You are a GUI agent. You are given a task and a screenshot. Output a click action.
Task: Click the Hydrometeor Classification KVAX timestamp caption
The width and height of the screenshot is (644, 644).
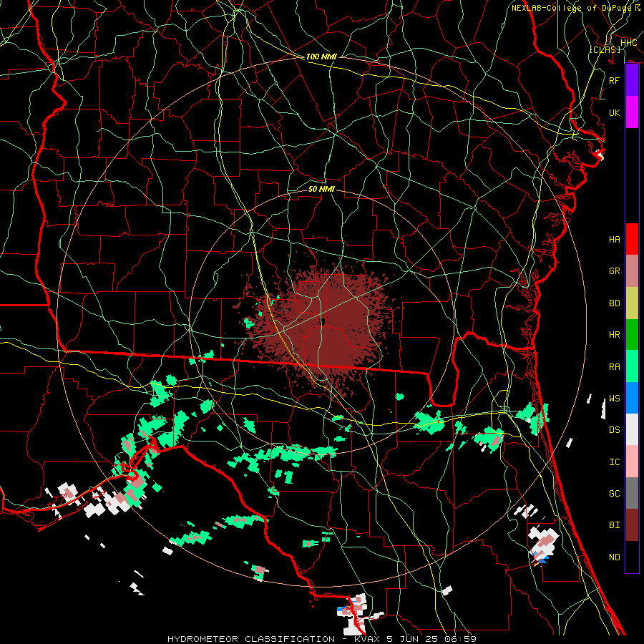(x=322, y=639)
